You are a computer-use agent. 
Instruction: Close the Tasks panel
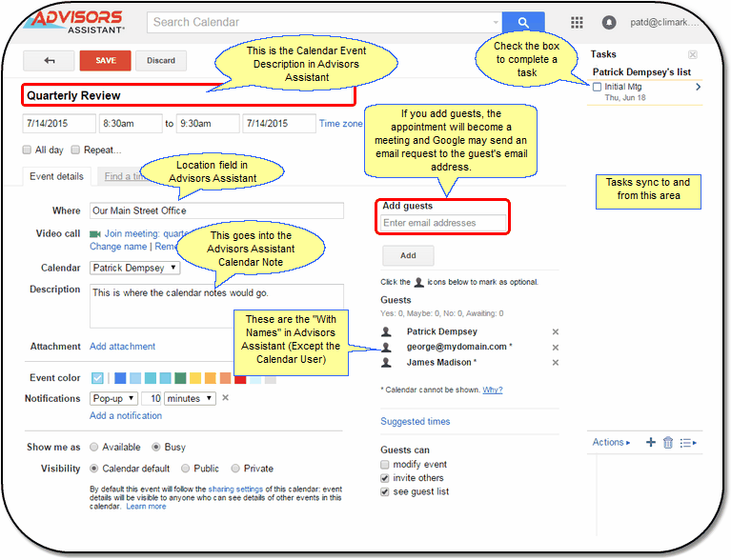pyautogui.click(x=693, y=54)
